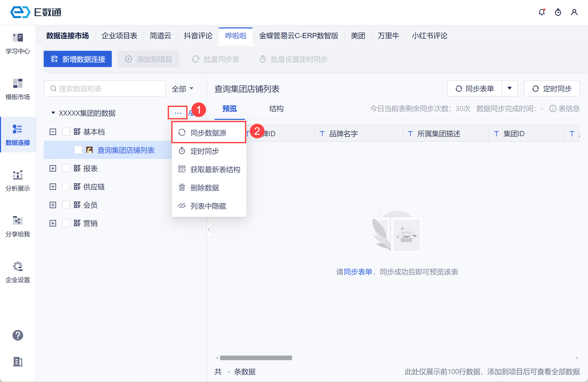The width and height of the screenshot is (588, 382).
Task: Click the horizontal scrollbar thumb
Action: pos(256,358)
